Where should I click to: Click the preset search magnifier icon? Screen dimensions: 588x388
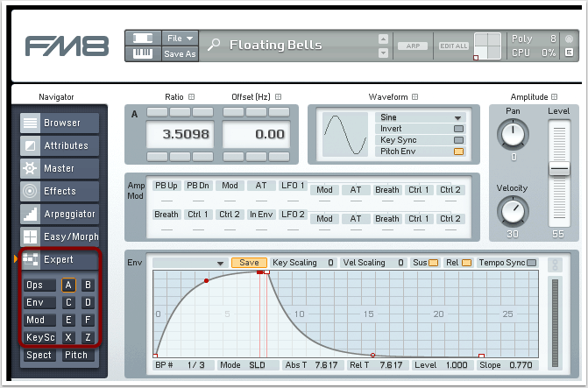pos(214,46)
